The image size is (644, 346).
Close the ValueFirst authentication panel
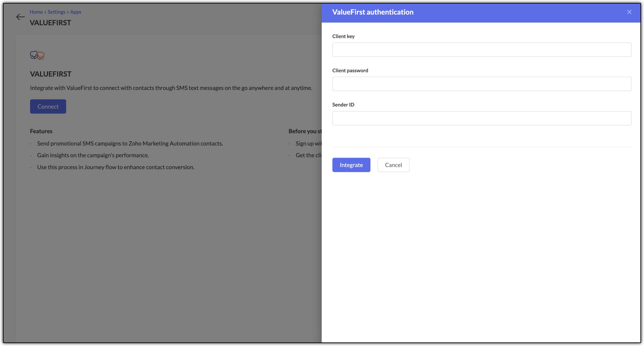click(629, 12)
